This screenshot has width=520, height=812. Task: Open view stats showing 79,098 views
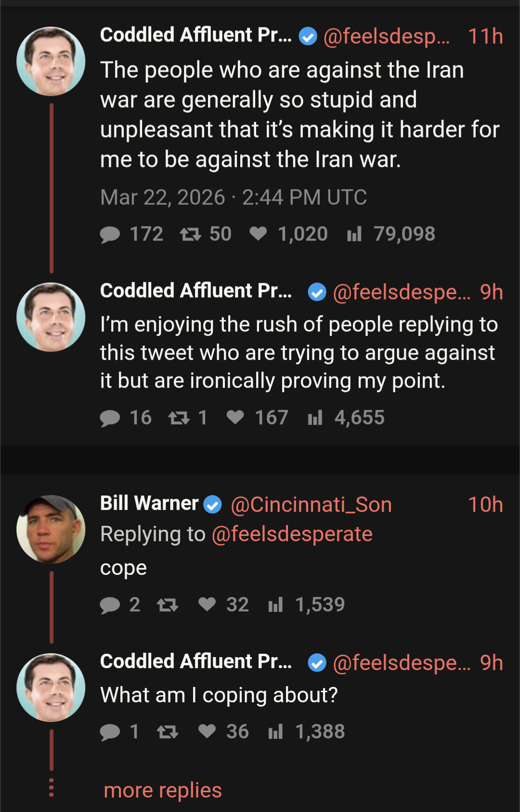(354, 234)
